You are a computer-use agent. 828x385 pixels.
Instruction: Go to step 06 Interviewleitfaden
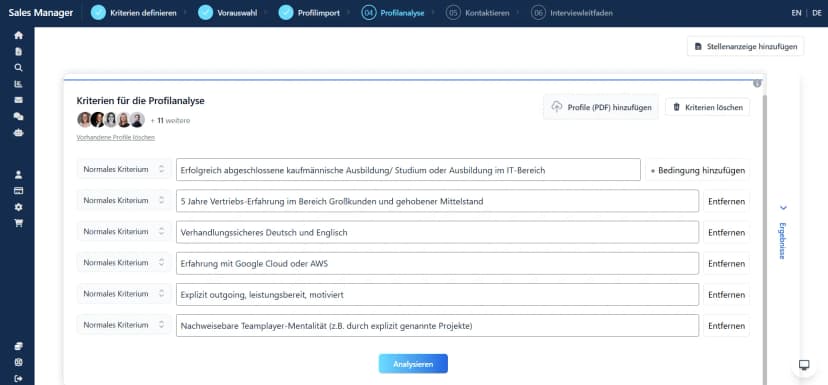572,13
